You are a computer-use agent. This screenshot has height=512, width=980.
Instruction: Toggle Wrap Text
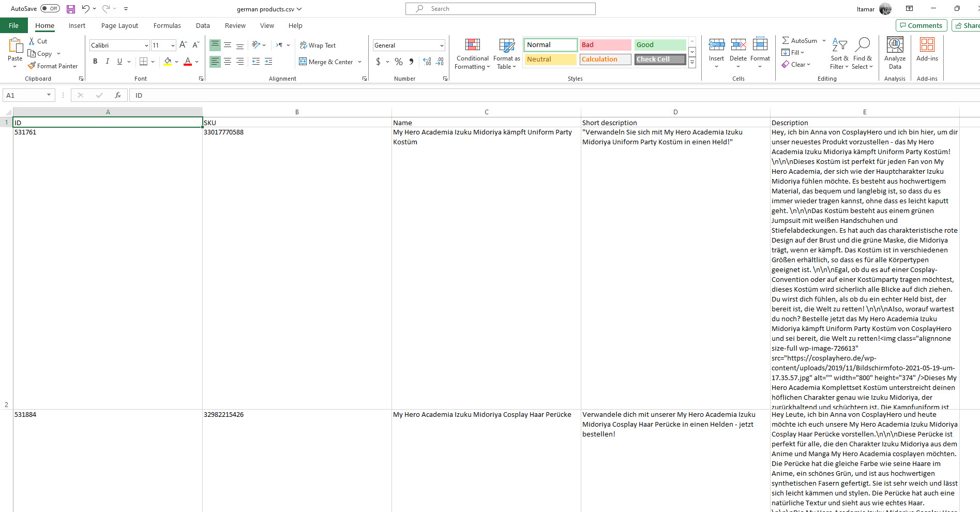[x=318, y=46]
